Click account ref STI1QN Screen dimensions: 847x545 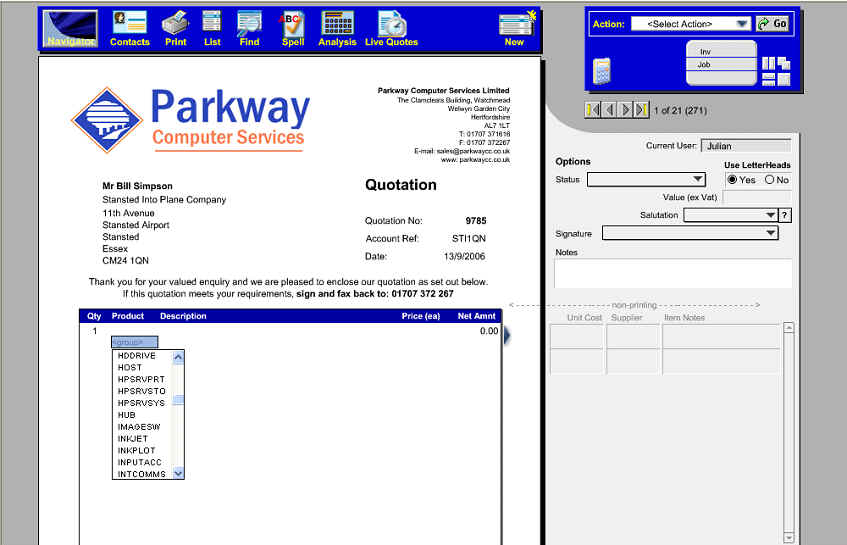[x=469, y=239]
